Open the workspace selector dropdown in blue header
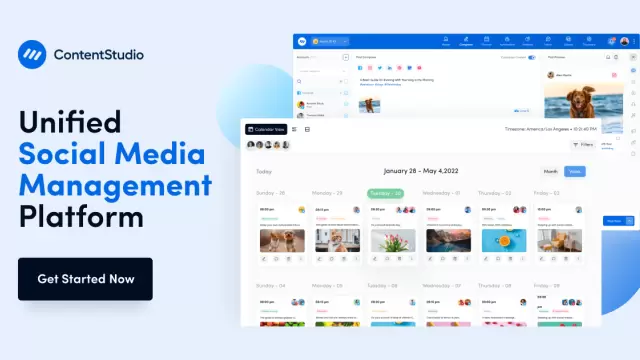This screenshot has height=360, width=640. pos(330,41)
